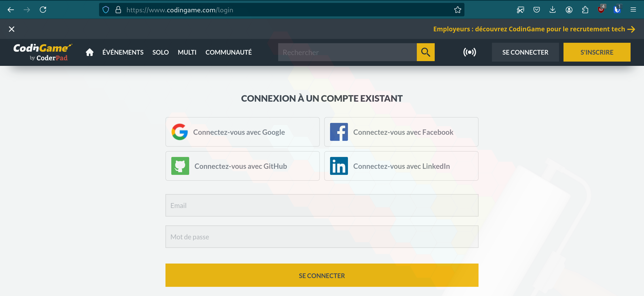644x296 pixels.
Task: Open the ÉVÉNEMENTS menu
Action: (123, 52)
